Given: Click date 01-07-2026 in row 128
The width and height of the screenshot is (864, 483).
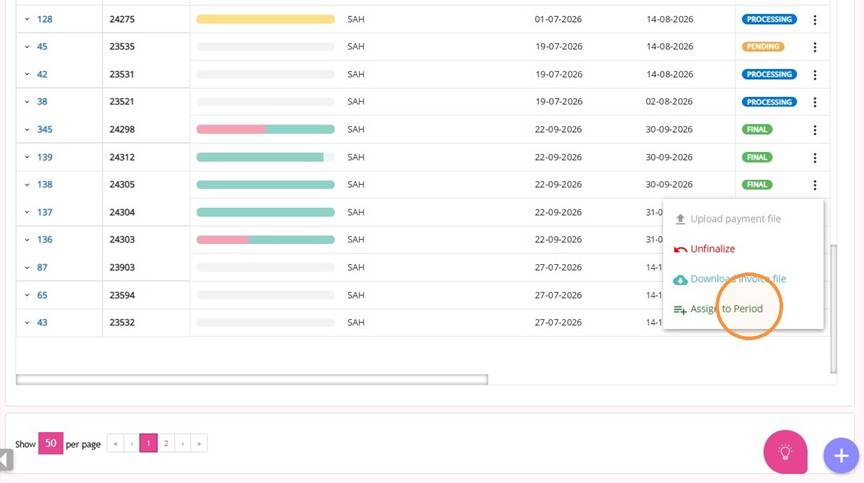Looking at the screenshot, I should point(558,19).
